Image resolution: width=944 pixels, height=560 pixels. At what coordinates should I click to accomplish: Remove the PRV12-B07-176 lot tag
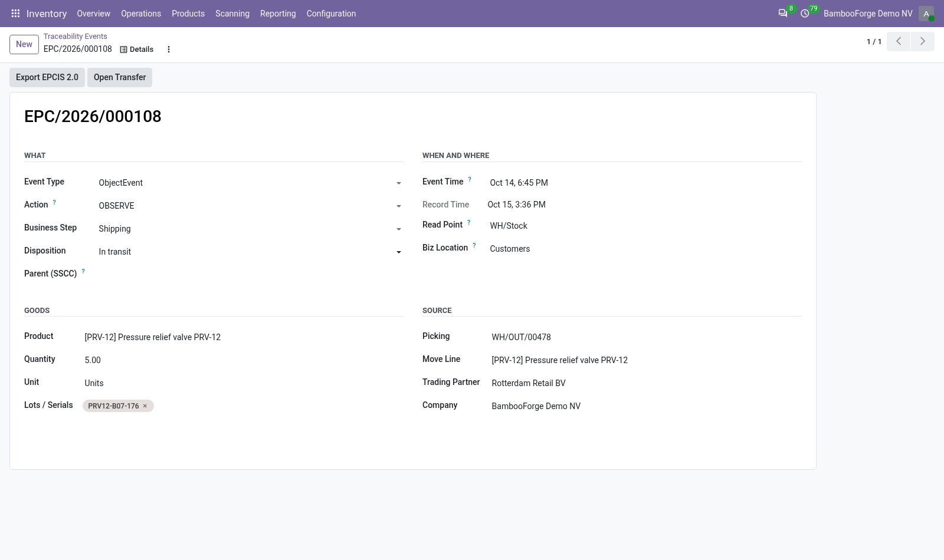point(145,406)
